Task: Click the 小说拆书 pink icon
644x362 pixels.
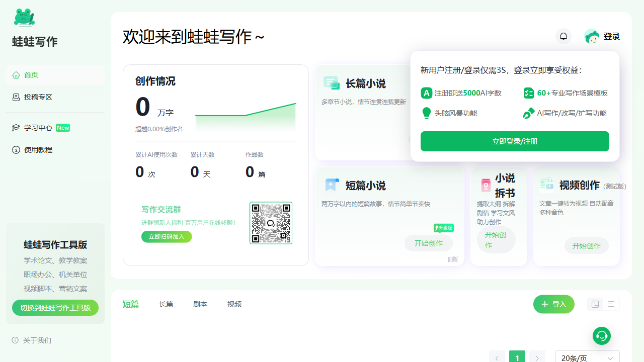Action: [x=486, y=185]
